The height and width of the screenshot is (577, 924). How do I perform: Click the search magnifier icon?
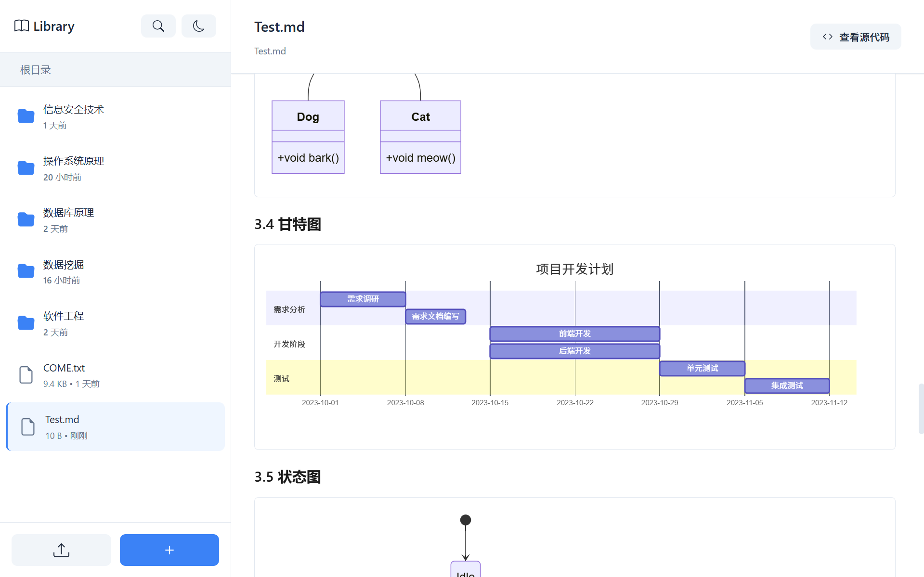[x=158, y=26]
